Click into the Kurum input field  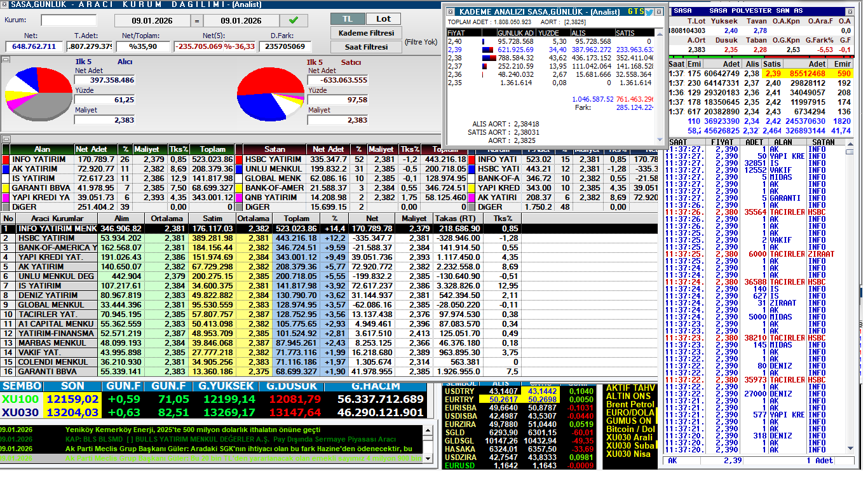tap(69, 20)
